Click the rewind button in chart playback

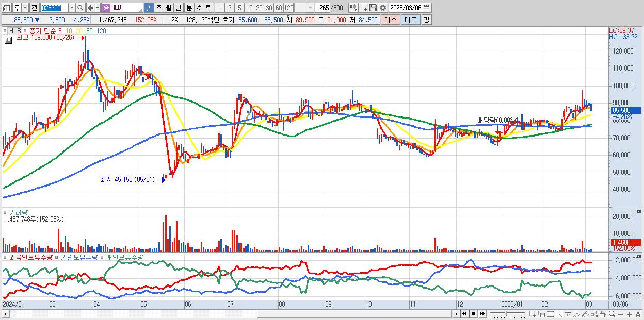pos(465,314)
